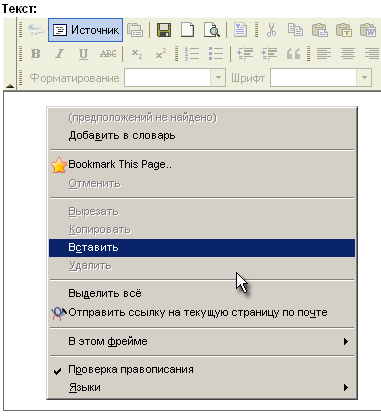381x418 pixels.
Task: Click the Форматирование combo box field
Action: [x=175, y=78]
